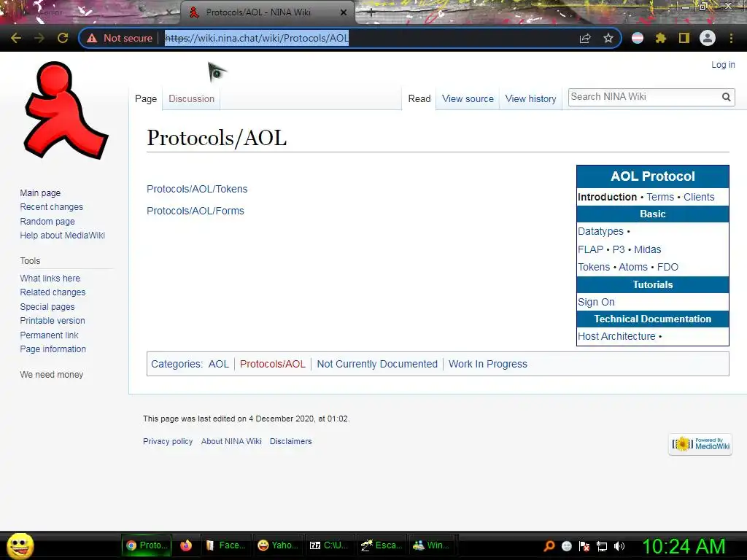Click the browser forward arrow
Image resolution: width=747 pixels, height=560 pixels.
pos(39,38)
